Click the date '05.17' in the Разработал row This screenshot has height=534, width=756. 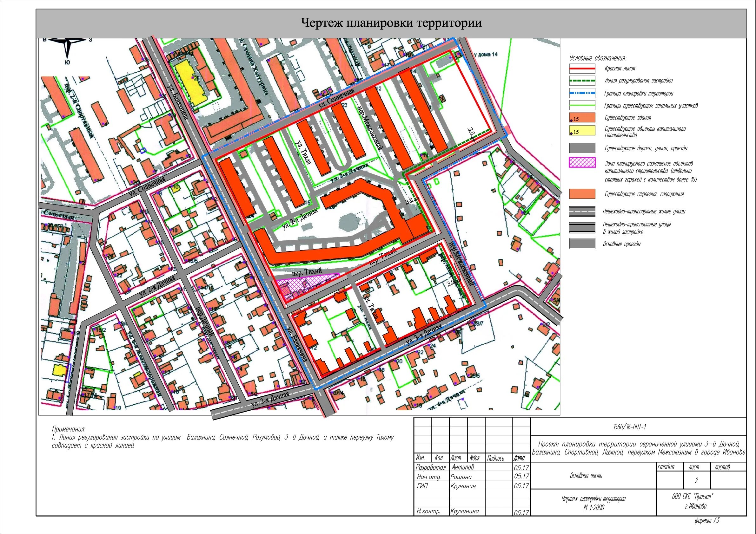pos(521,467)
